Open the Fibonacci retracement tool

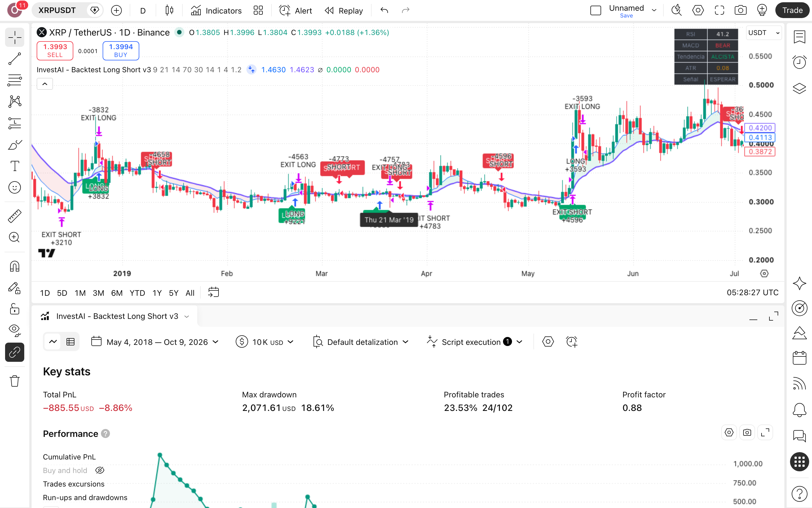[x=14, y=80]
